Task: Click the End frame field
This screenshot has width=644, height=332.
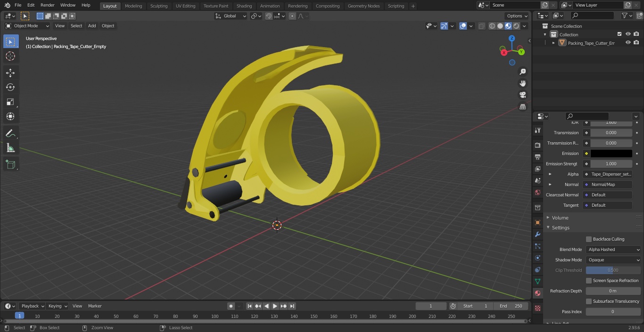Action: pyautogui.click(x=511, y=306)
